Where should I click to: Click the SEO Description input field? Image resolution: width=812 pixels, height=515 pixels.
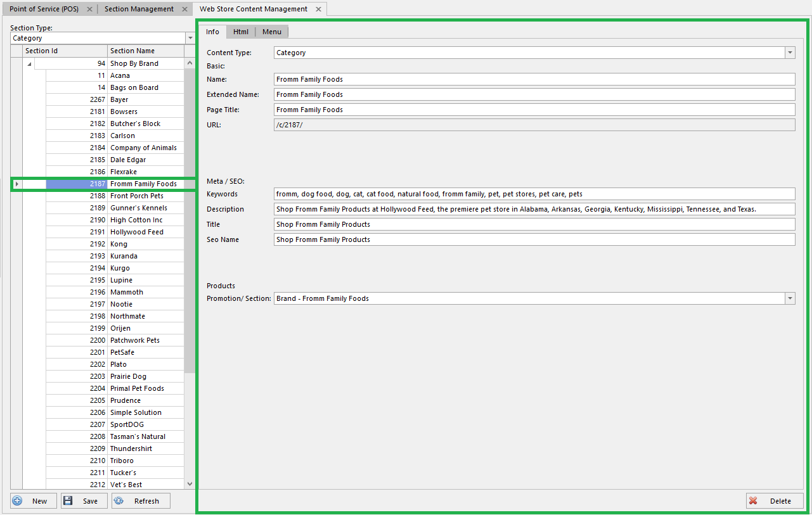534,209
